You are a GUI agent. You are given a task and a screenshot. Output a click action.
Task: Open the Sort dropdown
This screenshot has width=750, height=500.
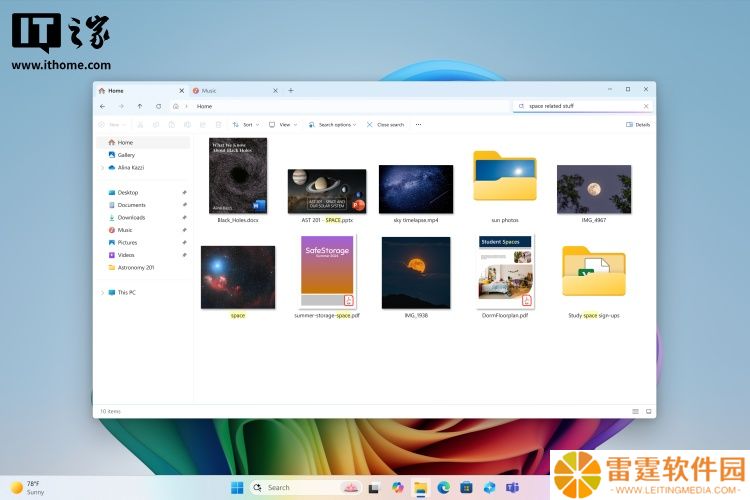point(246,124)
